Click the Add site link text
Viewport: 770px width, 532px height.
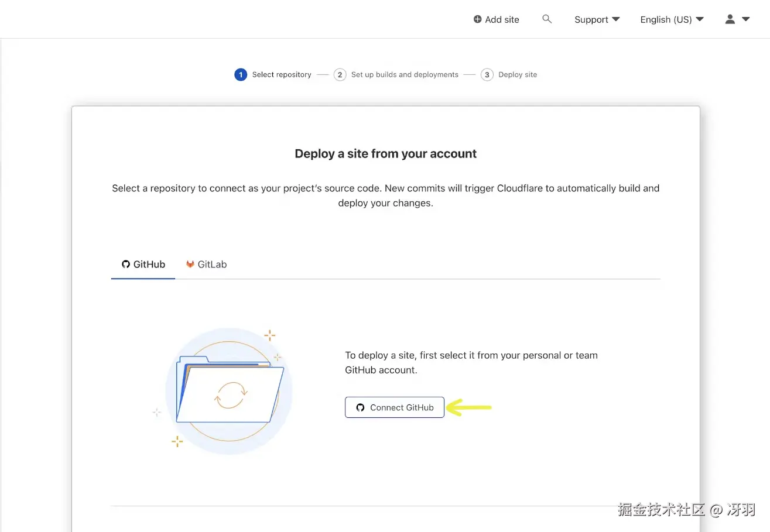click(x=502, y=19)
